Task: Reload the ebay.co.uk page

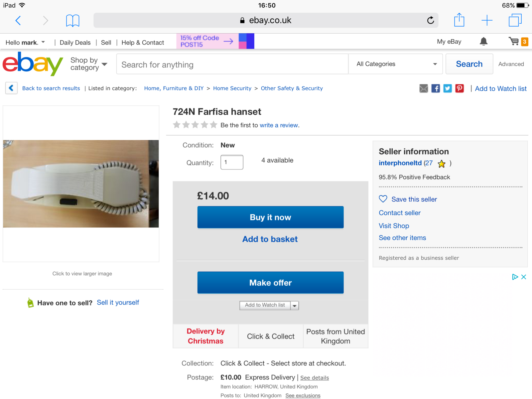Action: [431, 20]
